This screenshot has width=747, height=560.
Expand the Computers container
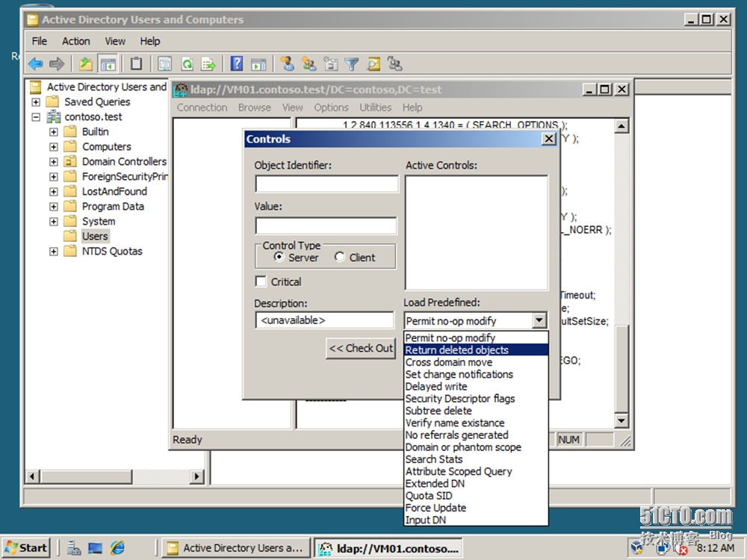[x=53, y=146]
